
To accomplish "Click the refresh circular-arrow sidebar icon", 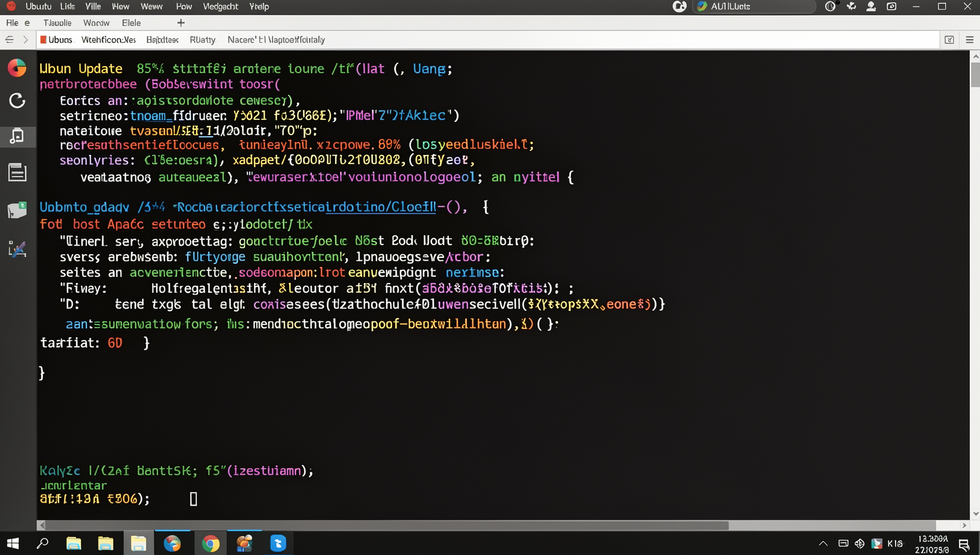I will tap(17, 100).
